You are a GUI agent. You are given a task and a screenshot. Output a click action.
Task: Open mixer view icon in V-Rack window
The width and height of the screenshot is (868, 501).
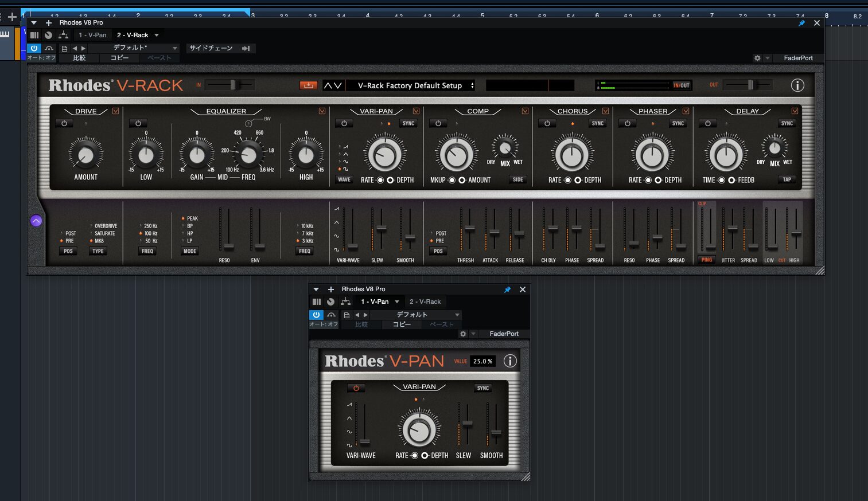34,35
